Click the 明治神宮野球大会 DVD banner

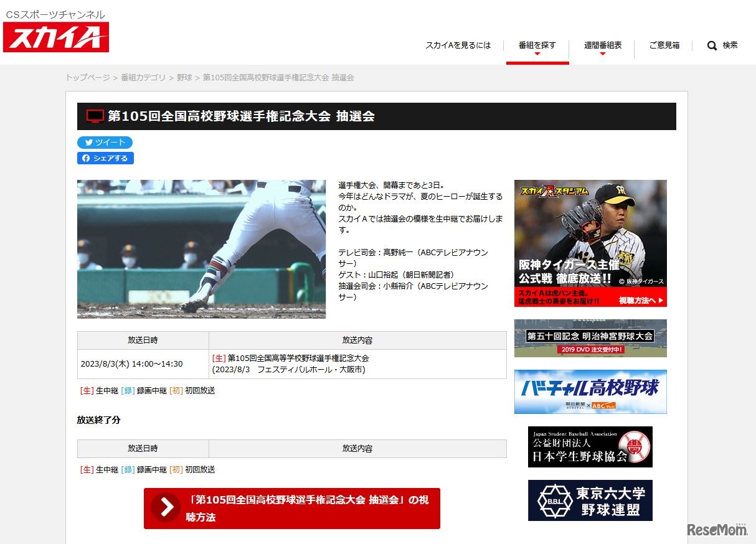(589, 338)
